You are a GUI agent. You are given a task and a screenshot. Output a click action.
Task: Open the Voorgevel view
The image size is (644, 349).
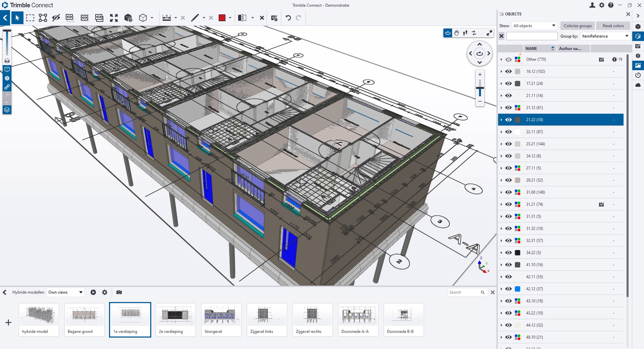coord(221,319)
